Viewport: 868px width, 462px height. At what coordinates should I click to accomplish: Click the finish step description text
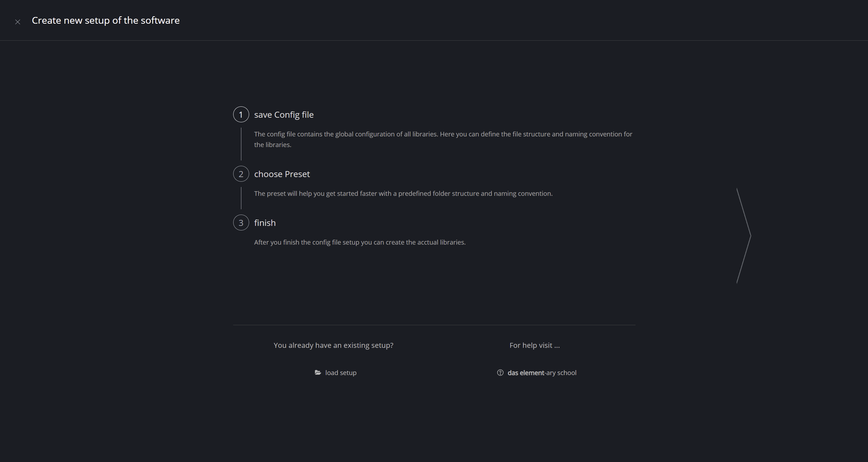point(360,242)
